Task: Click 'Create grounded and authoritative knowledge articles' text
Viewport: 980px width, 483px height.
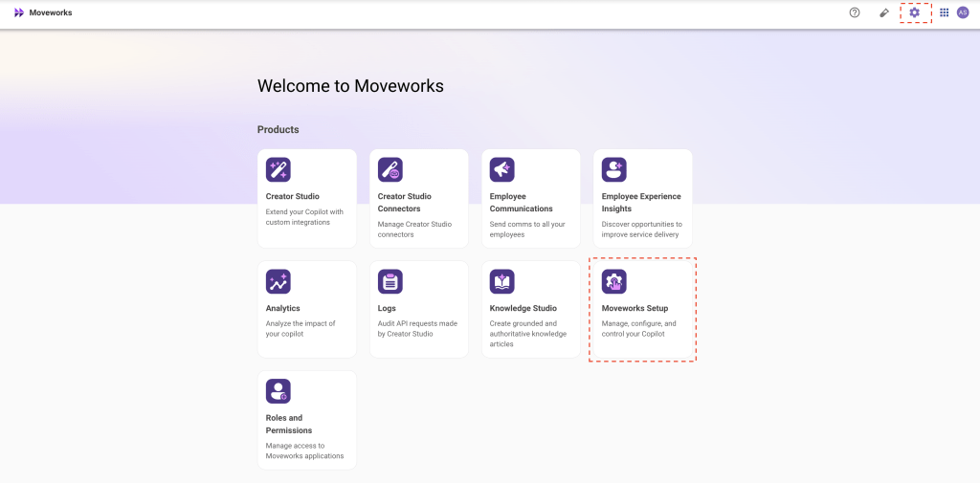Action: pyautogui.click(x=528, y=334)
